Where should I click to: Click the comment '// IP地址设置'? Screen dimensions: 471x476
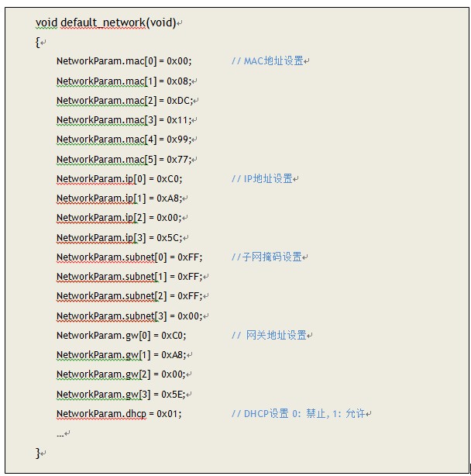pyautogui.click(x=263, y=179)
